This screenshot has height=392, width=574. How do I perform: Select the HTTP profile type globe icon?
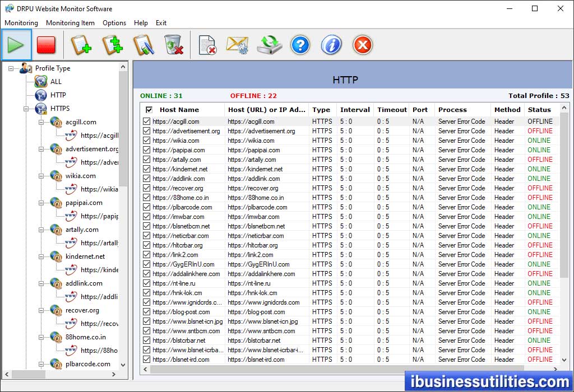click(41, 95)
